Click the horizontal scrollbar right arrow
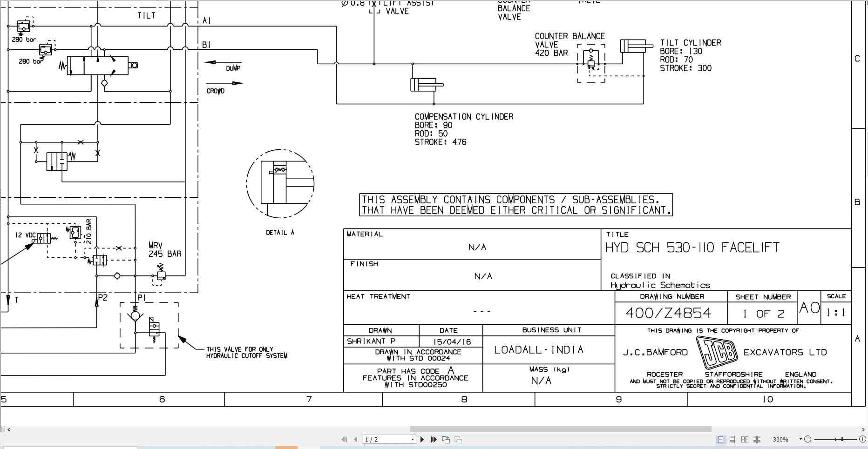This screenshot has height=449, width=868. 863,429
